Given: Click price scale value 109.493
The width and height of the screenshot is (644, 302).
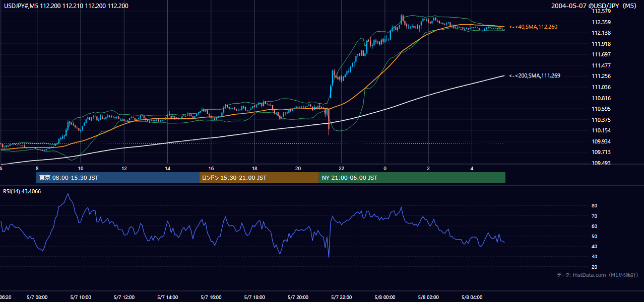Looking at the screenshot, I should (601, 163).
